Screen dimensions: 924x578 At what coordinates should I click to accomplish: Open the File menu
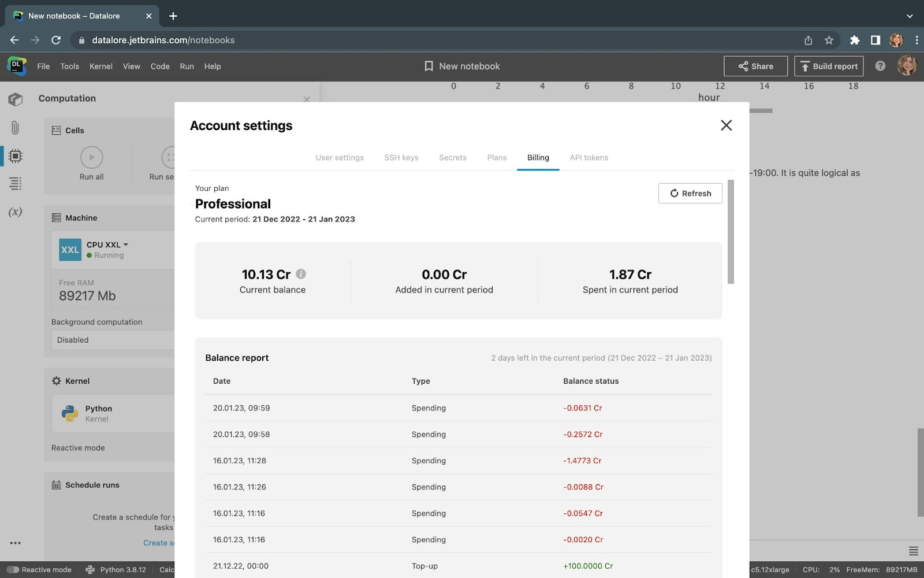pos(43,66)
